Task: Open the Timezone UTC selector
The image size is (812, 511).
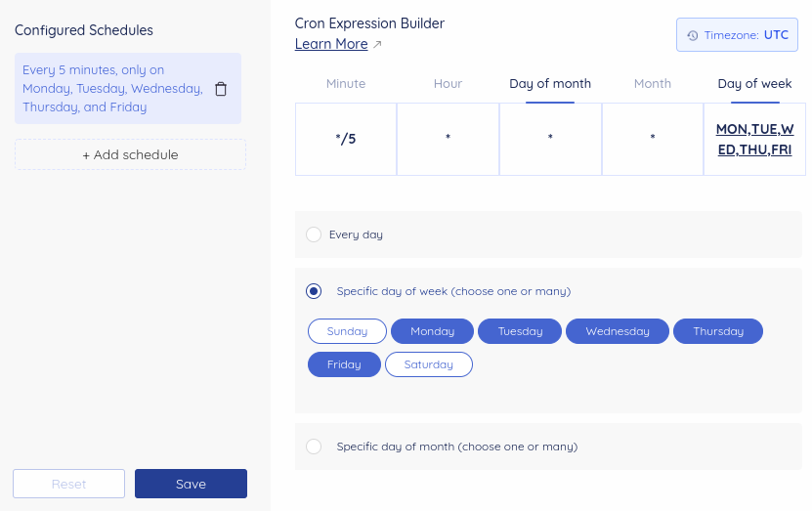Action: pos(737,35)
